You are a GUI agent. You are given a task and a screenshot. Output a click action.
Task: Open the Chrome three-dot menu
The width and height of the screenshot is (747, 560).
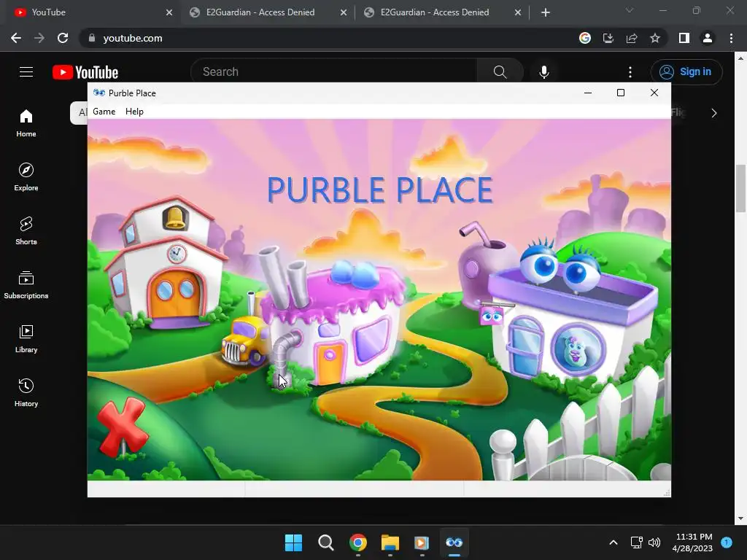pos(731,38)
